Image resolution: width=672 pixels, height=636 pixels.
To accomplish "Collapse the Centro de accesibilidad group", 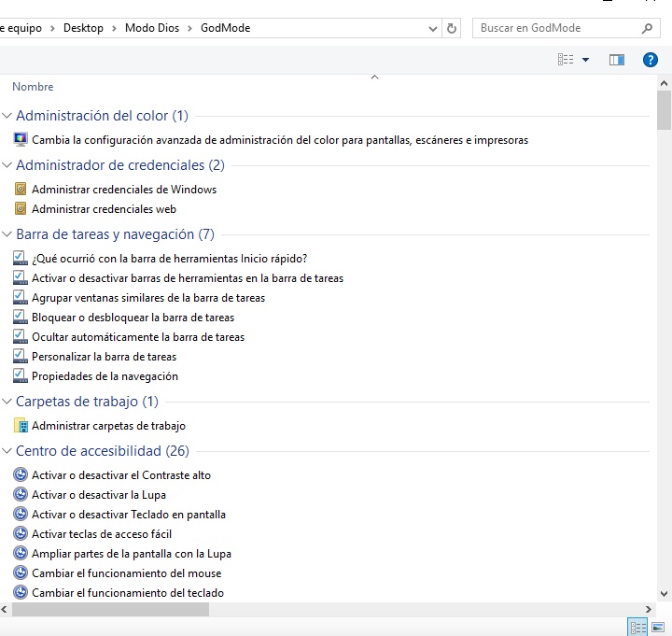I will point(7,452).
